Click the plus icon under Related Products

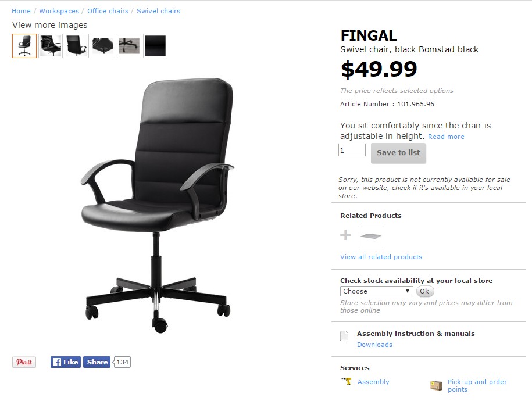click(345, 235)
